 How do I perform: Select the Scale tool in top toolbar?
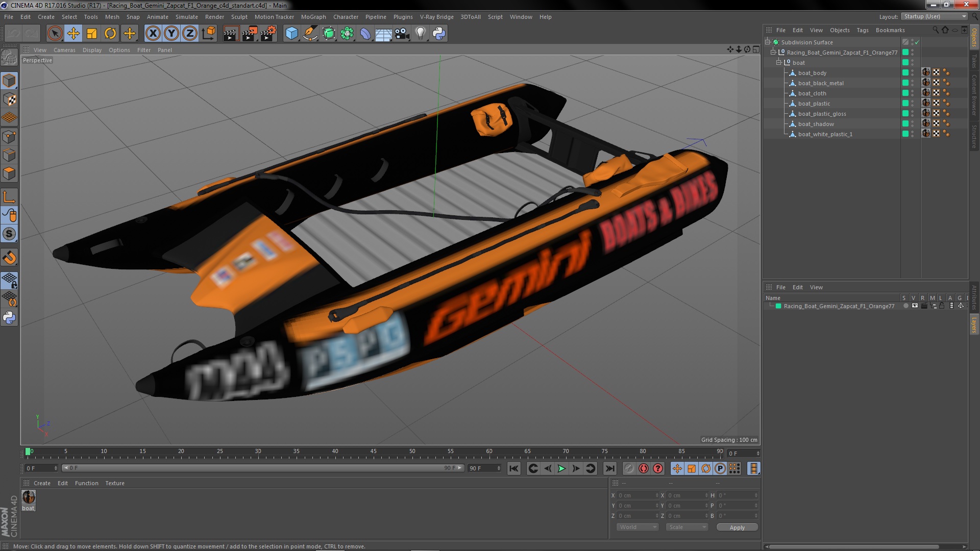[92, 34]
